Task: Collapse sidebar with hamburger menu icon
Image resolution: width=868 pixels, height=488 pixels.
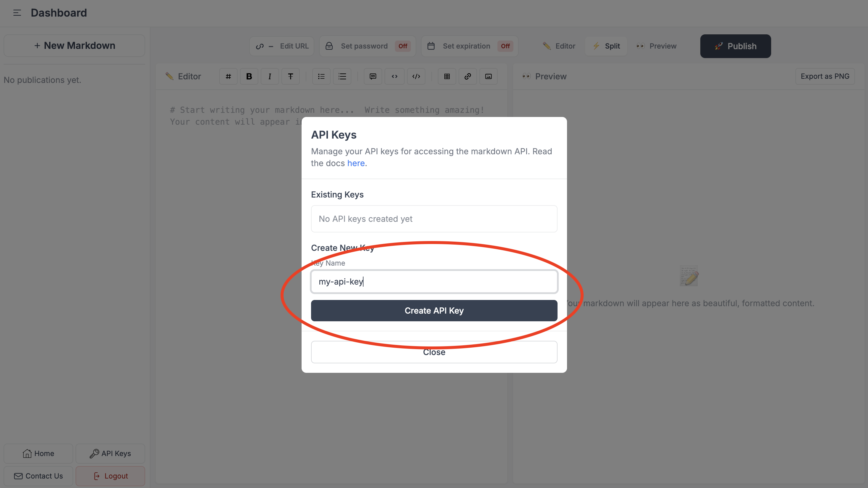Action: [x=17, y=13]
